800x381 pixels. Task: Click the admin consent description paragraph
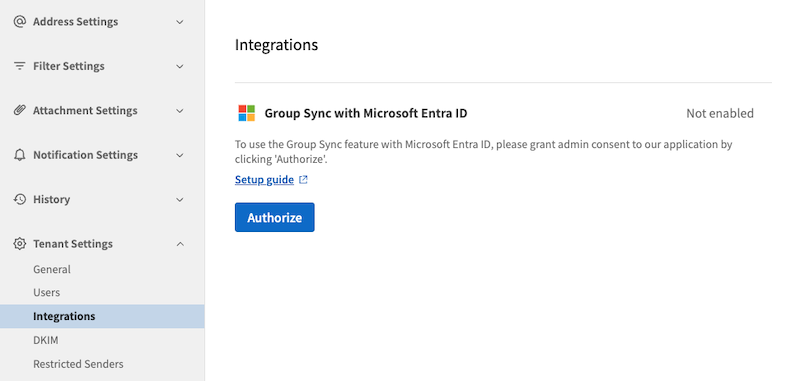pyautogui.click(x=484, y=151)
